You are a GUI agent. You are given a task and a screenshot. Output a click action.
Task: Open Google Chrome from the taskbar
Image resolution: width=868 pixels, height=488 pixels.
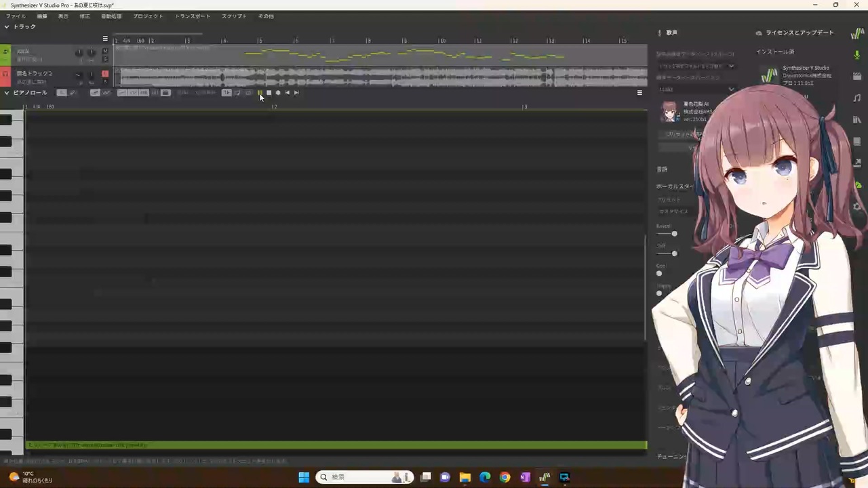[x=505, y=477]
